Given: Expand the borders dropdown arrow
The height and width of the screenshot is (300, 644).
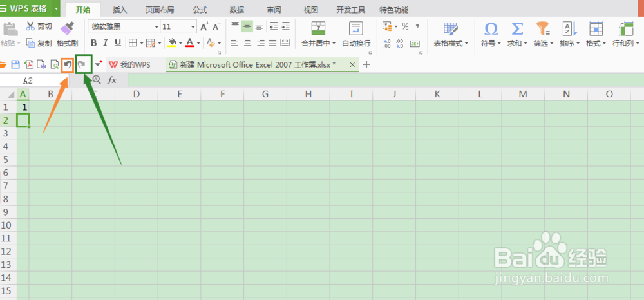Looking at the screenshot, I should 141,43.
